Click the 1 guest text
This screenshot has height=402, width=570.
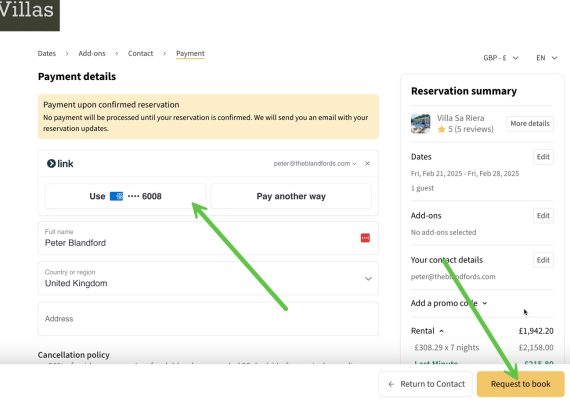pos(422,188)
